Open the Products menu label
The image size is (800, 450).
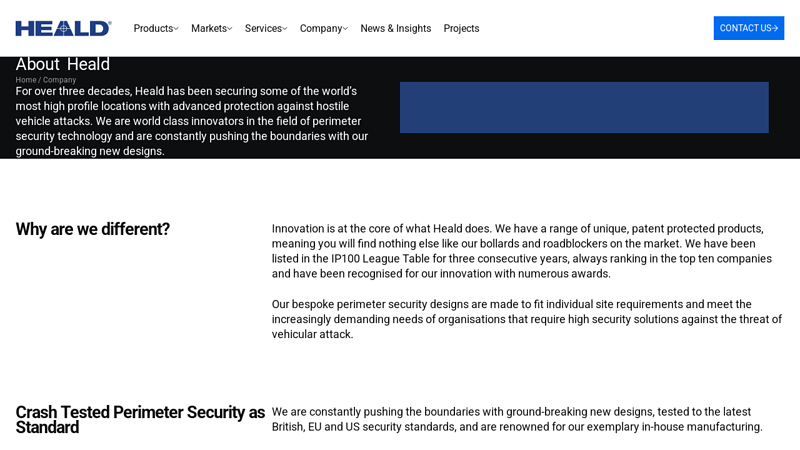tap(153, 28)
